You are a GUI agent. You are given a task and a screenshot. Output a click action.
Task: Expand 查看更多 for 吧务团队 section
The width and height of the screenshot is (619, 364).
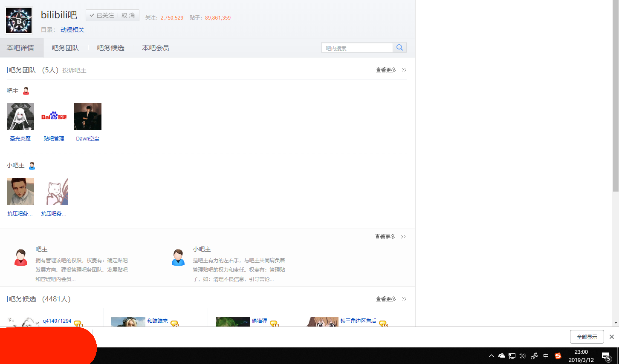(390, 70)
